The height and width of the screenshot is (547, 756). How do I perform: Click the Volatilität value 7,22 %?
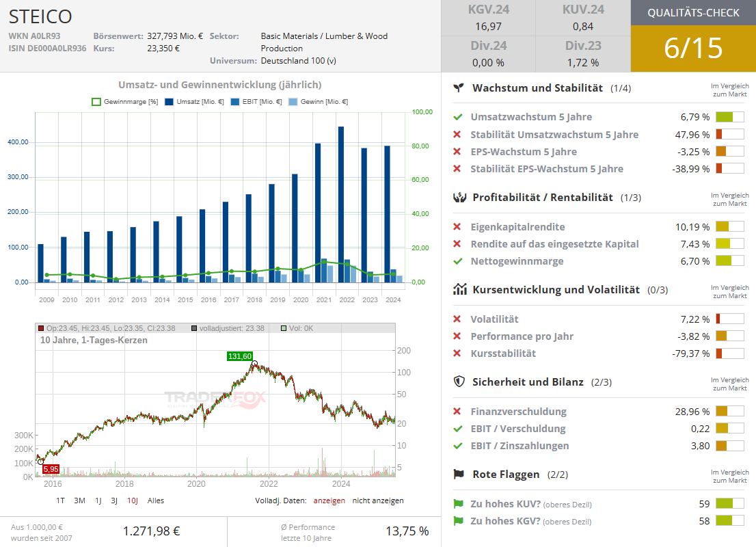point(694,319)
